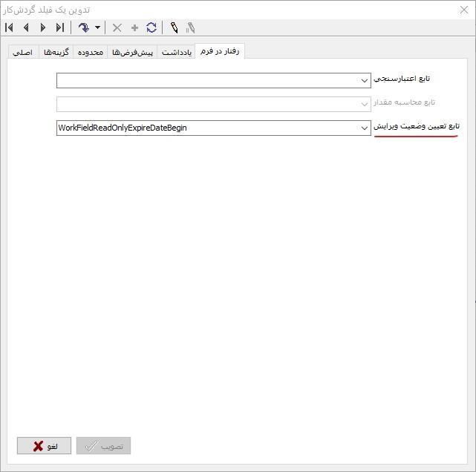Open the گزینه‌ها tab

click(x=54, y=53)
